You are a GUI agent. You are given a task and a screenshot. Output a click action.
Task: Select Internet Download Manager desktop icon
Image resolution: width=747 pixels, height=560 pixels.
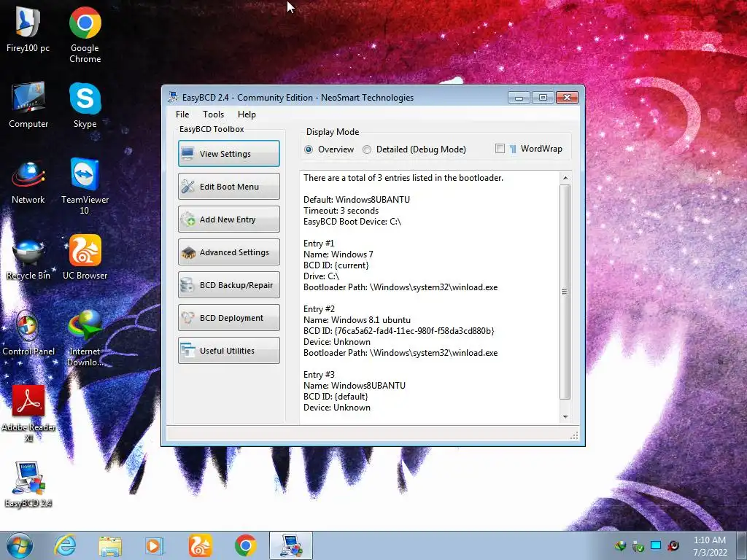pos(85,338)
